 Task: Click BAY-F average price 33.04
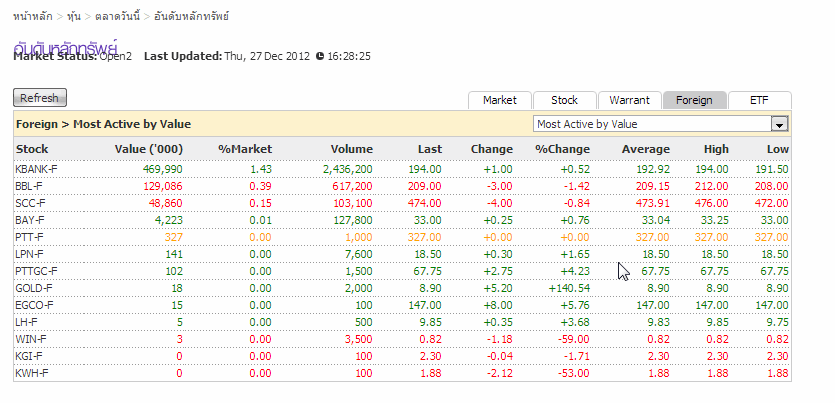click(657, 220)
